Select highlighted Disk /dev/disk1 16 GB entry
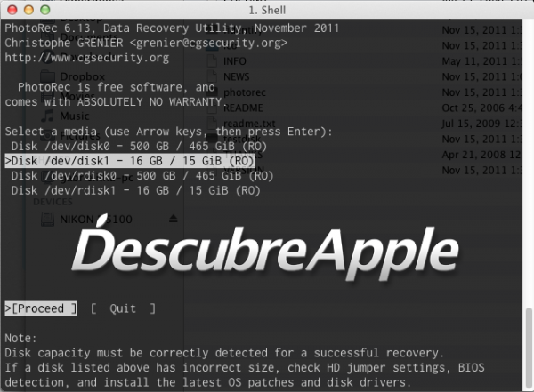 [130, 161]
